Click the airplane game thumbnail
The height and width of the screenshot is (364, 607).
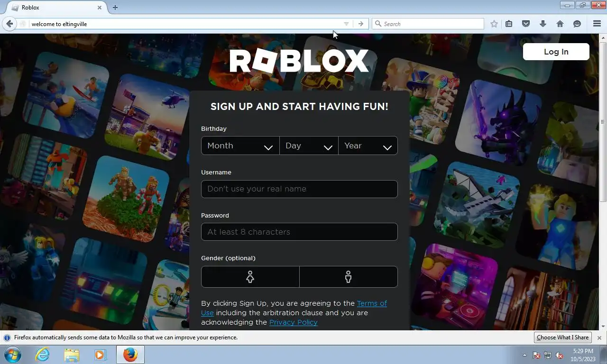pos(477,205)
